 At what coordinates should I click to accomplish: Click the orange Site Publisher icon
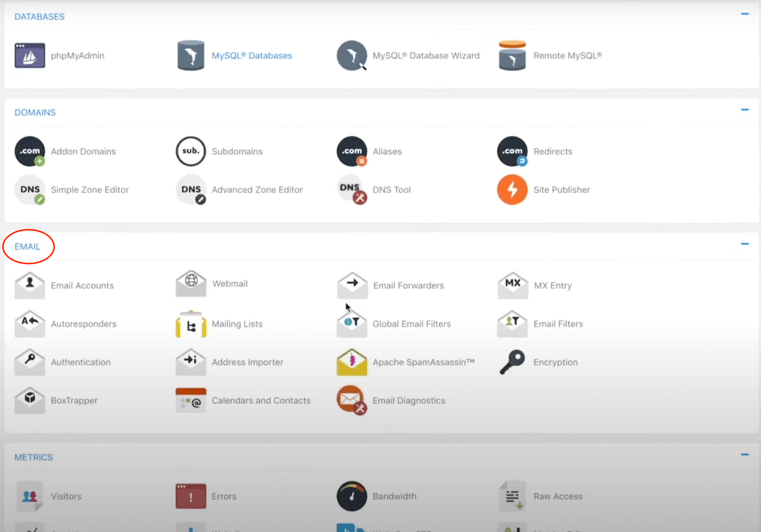tap(512, 190)
